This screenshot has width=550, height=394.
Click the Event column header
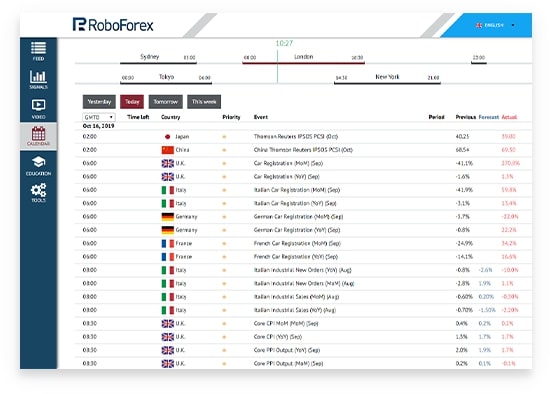[261, 117]
